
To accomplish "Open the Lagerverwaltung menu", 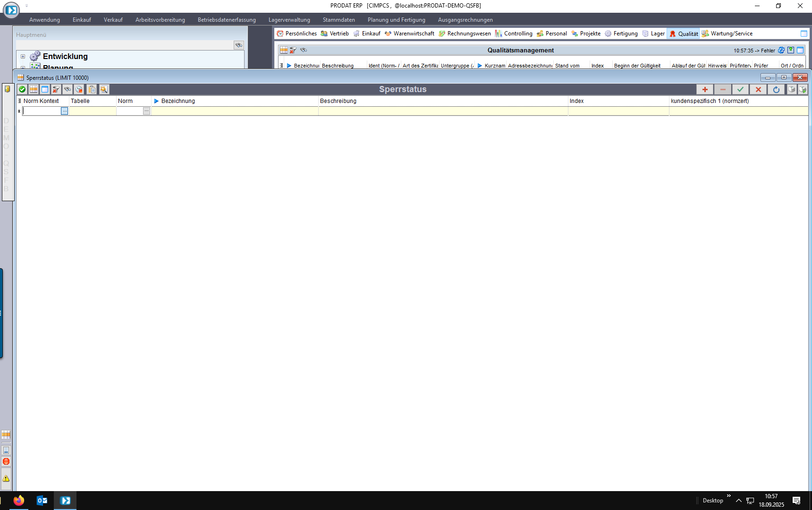I will [289, 20].
